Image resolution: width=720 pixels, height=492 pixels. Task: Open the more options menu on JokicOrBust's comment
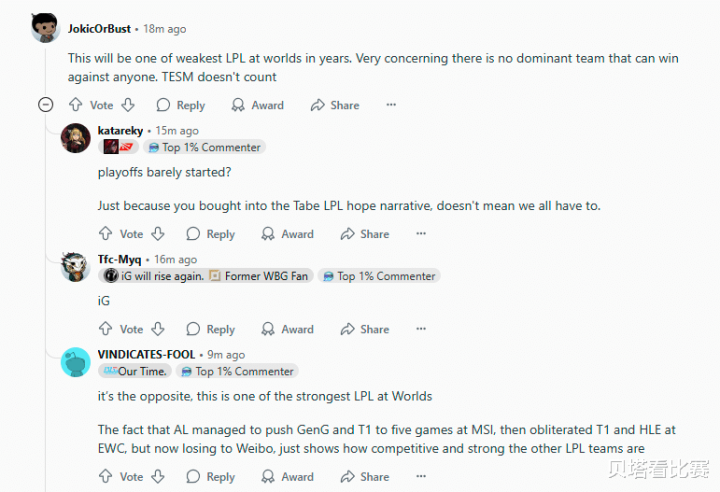pyautogui.click(x=391, y=105)
